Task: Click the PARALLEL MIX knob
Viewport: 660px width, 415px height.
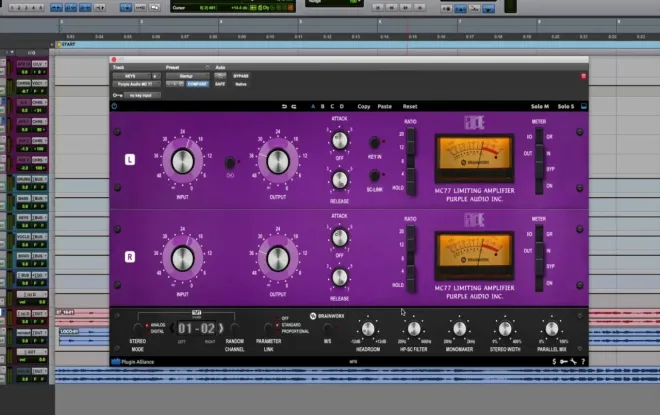Action: coord(551,329)
